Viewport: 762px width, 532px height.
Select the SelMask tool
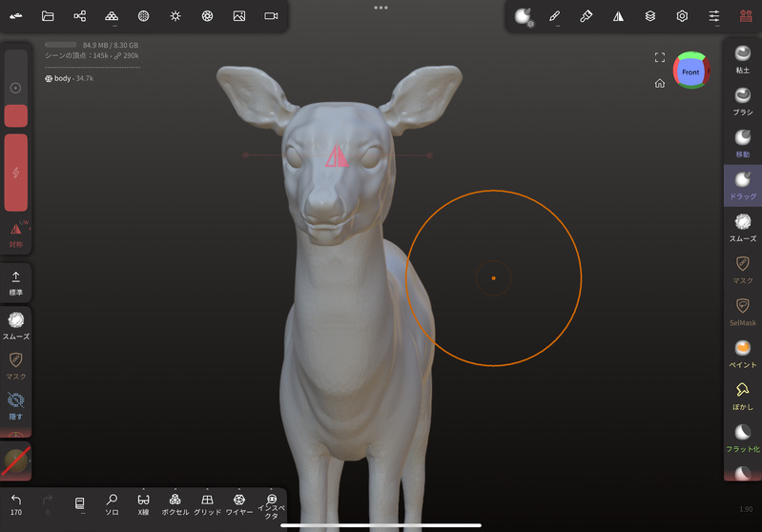point(743,313)
